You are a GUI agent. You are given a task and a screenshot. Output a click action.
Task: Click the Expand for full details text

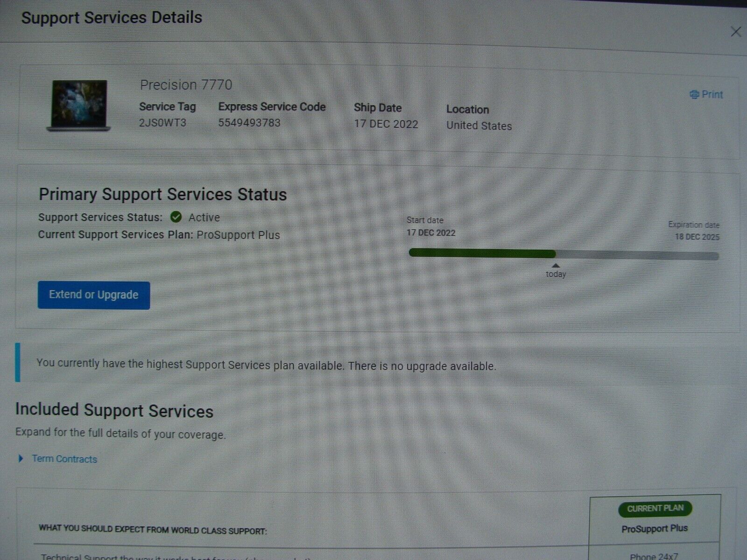click(x=120, y=433)
